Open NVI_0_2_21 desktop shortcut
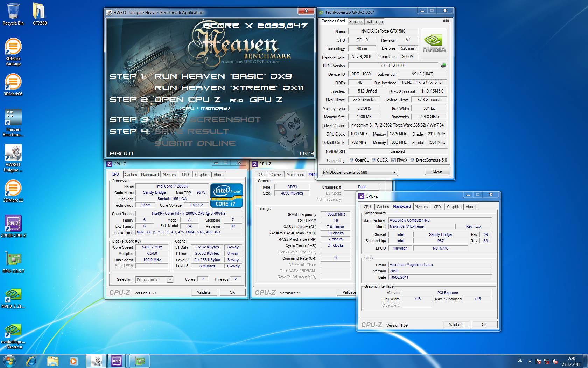Image resolution: width=588 pixels, height=368 pixels. (13, 298)
